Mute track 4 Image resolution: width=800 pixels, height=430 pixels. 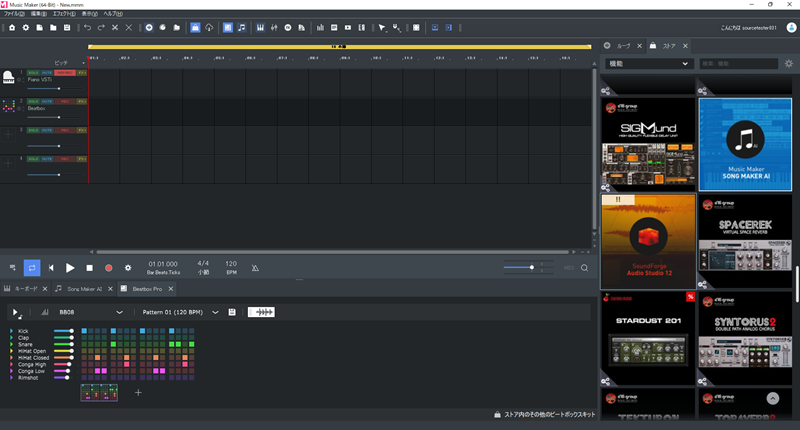point(47,159)
